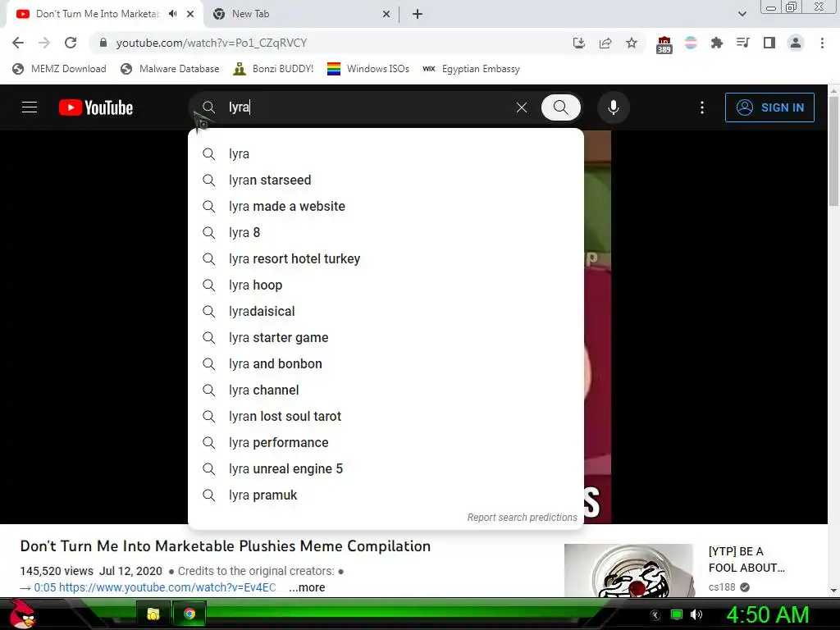Open a new tab with plus
Screen dimensions: 840x630
point(418,14)
